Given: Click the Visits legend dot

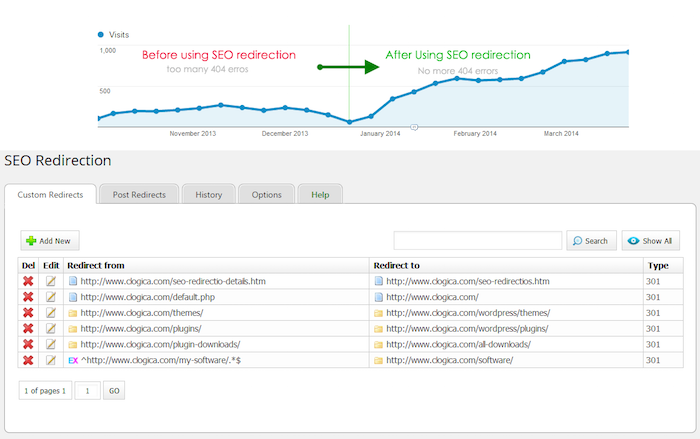Looking at the screenshot, I should pos(100,34).
